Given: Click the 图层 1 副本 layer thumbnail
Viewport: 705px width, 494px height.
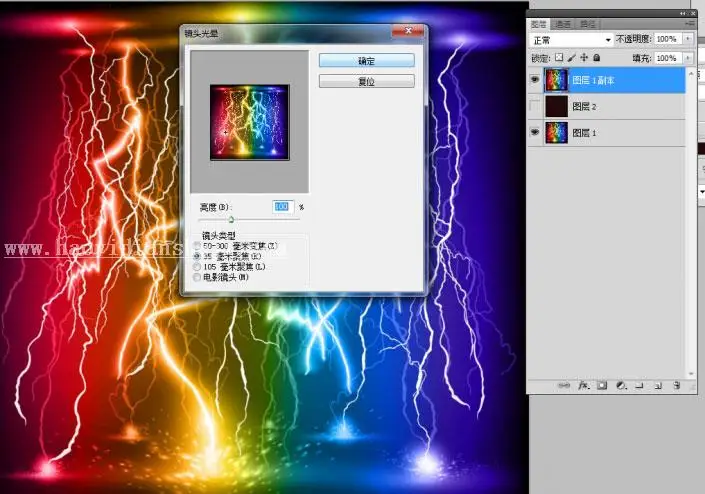Looking at the screenshot, I should [556, 80].
